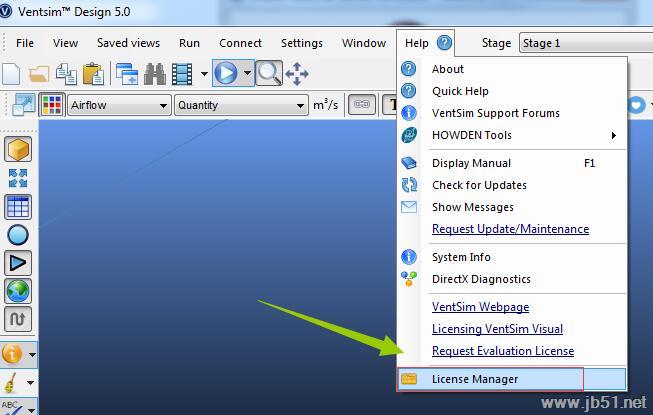Click the resize view icon left of color grid

(x=23, y=105)
